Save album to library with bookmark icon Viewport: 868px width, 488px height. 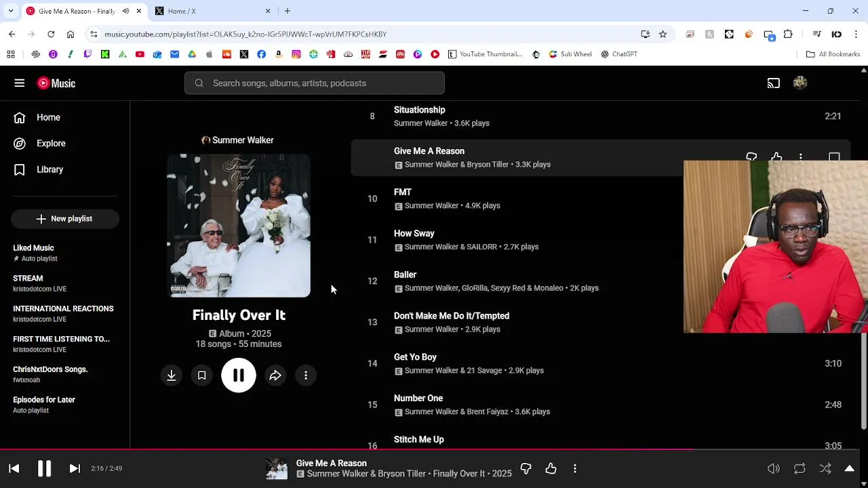click(201, 375)
